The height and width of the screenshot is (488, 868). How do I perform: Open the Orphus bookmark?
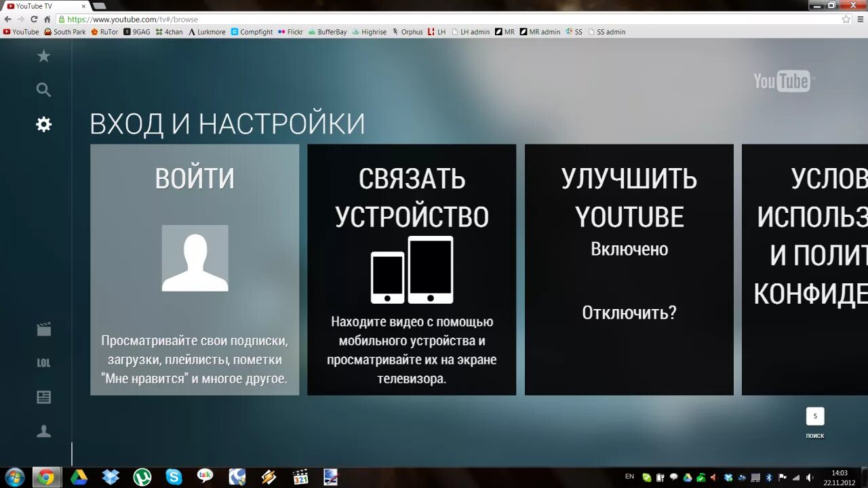[x=408, y=32]
